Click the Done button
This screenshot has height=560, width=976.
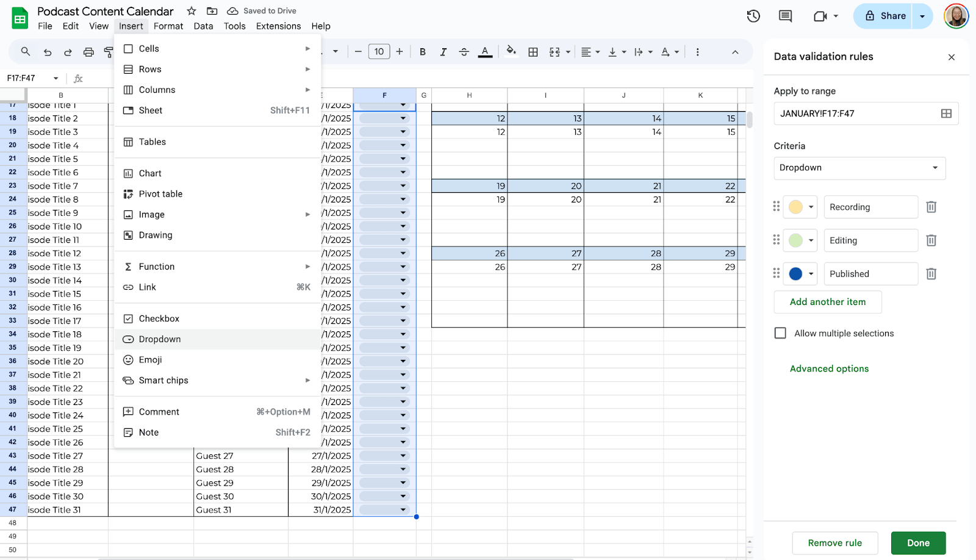pos(918,542)
